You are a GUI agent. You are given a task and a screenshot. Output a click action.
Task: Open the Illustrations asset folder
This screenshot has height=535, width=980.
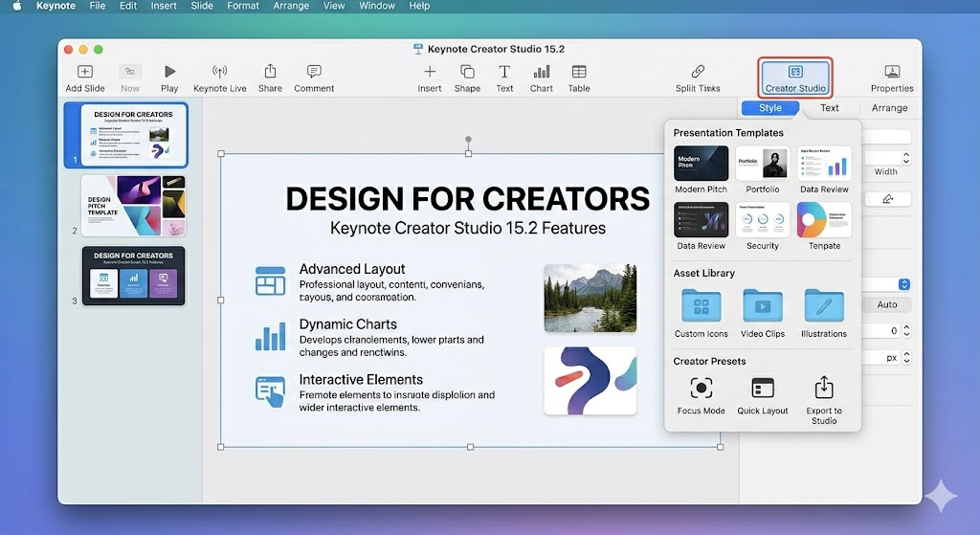[824, 305]
